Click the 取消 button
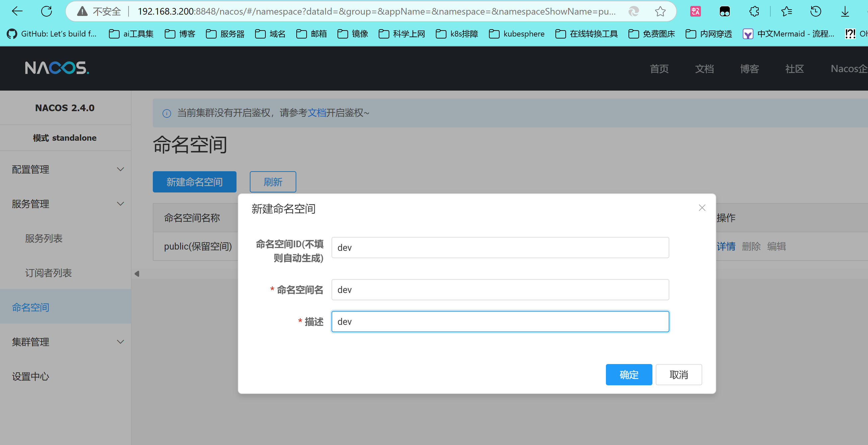The width and height of the screenshot is (868, 445). tap(678, 374)
